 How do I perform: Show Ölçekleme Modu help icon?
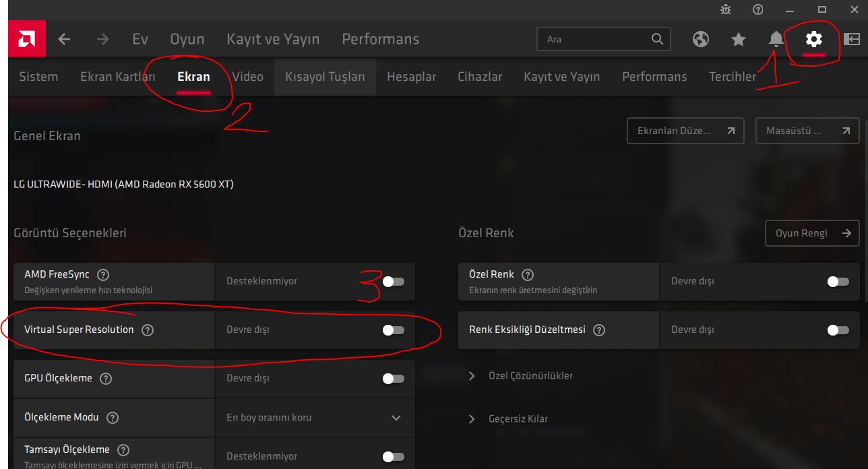pyautogui.click(x=113, y=418)
